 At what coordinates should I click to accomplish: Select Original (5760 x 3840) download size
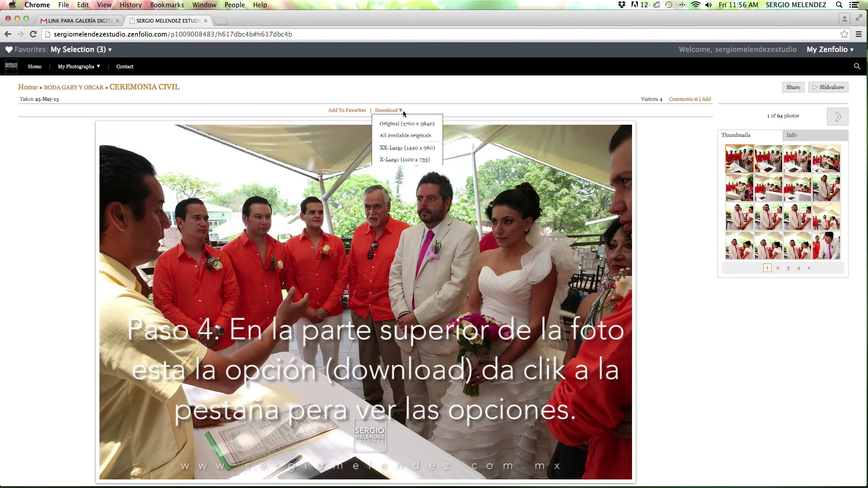pos(406,123)
